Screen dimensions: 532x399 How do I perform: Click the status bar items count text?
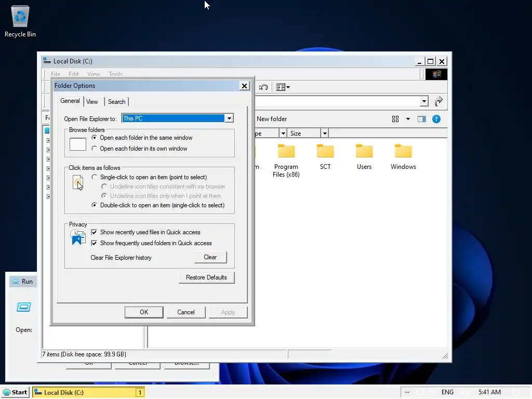84,354
